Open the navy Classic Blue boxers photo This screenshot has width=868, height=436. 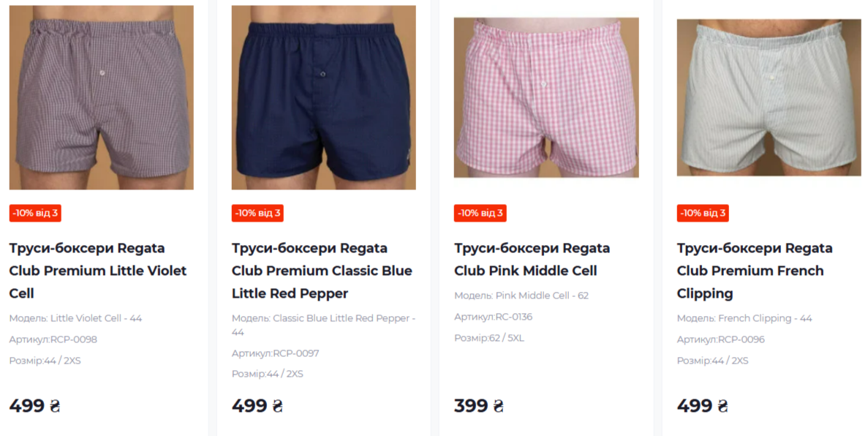coord(324,97)
